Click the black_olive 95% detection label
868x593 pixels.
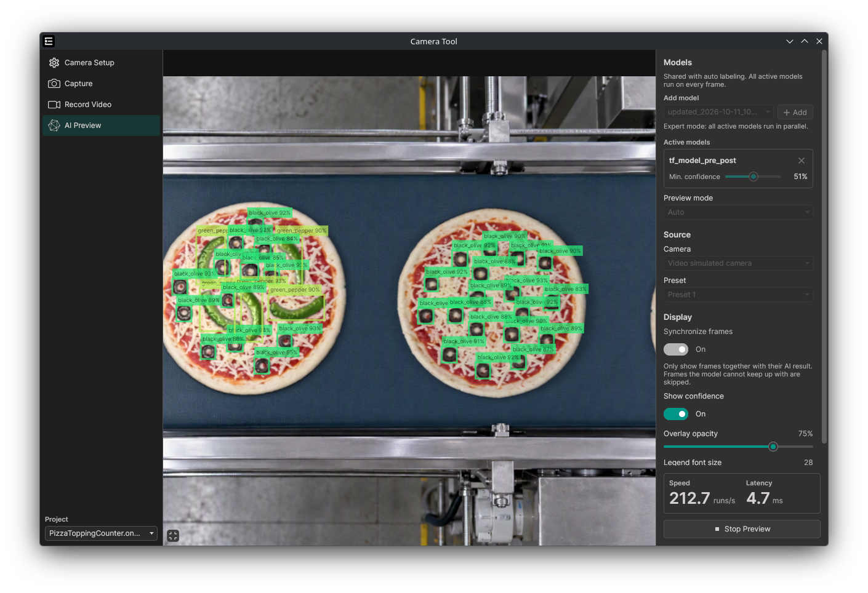click(276, 352)
